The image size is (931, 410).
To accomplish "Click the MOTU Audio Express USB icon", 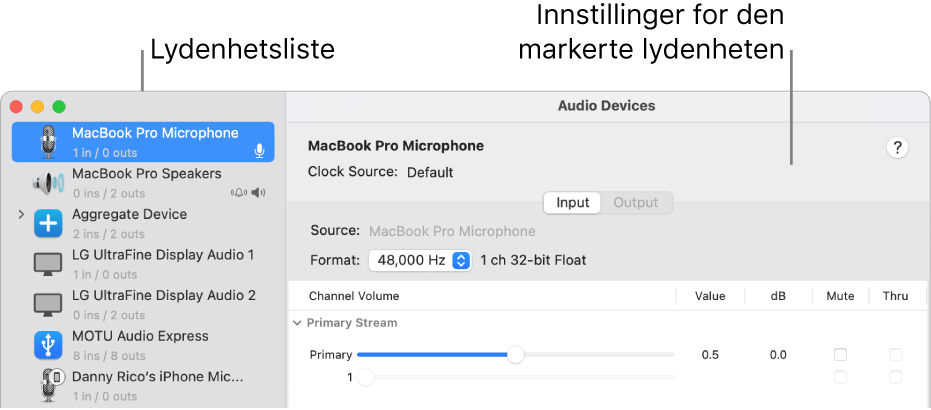I will 48,345.
